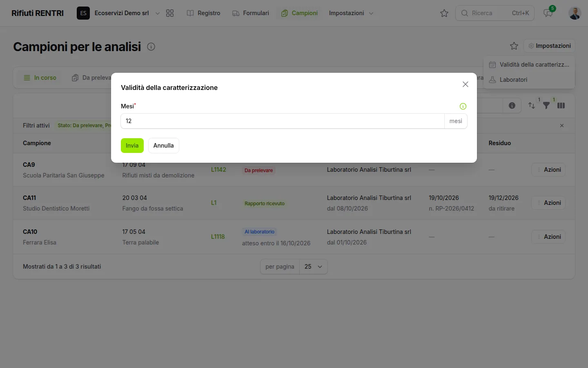Click the Residuo column header
Image resolution: width=588 pixels, height=368 pixels.
pyautogui.click(x=500, y=143)
